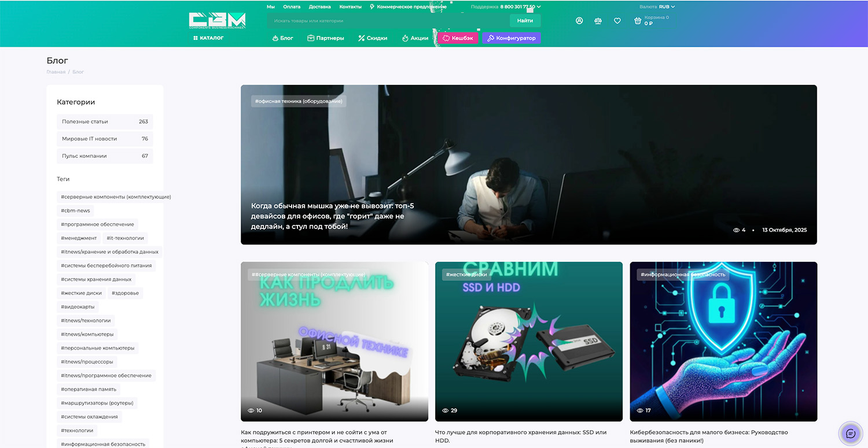This screenshot has height=448, width=868.
Task: Open the Коммерческое предложение link
Action: [408, 7]
